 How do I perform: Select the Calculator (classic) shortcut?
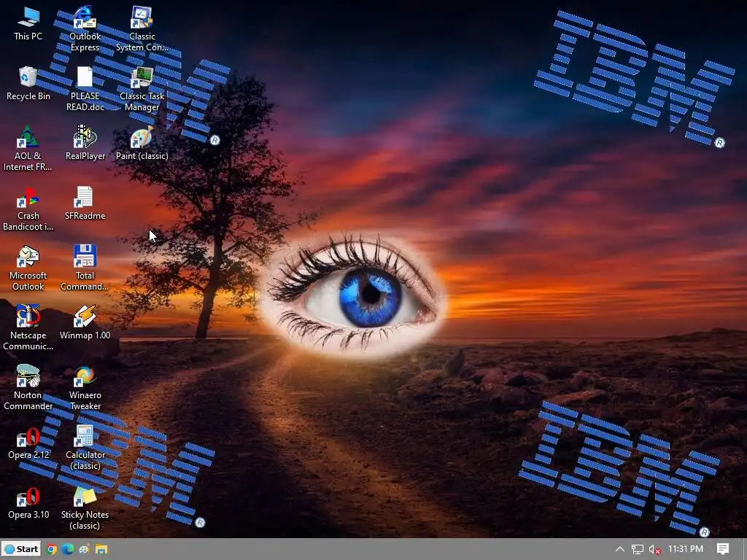point(85,448)
